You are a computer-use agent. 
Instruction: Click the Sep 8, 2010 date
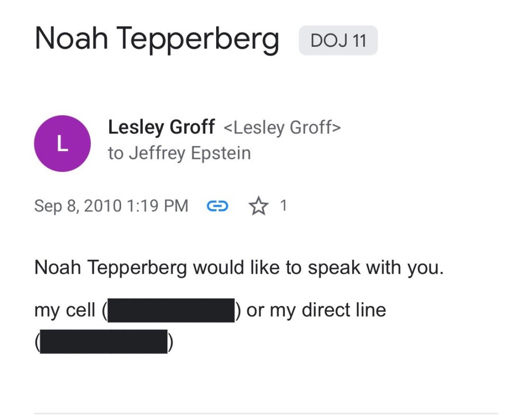pos(76,206)
